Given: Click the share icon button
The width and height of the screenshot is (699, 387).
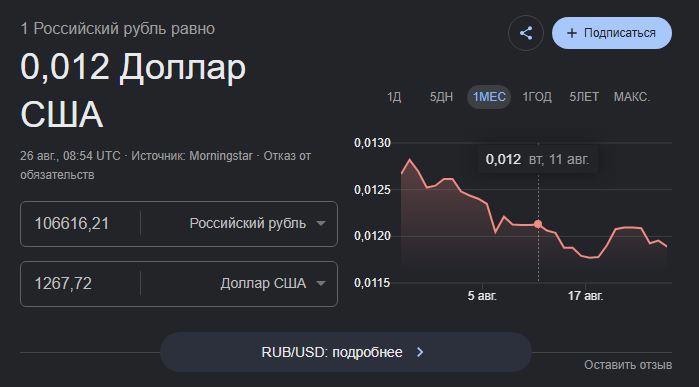Looking at the screenshot, I should (x=526, y=33).
